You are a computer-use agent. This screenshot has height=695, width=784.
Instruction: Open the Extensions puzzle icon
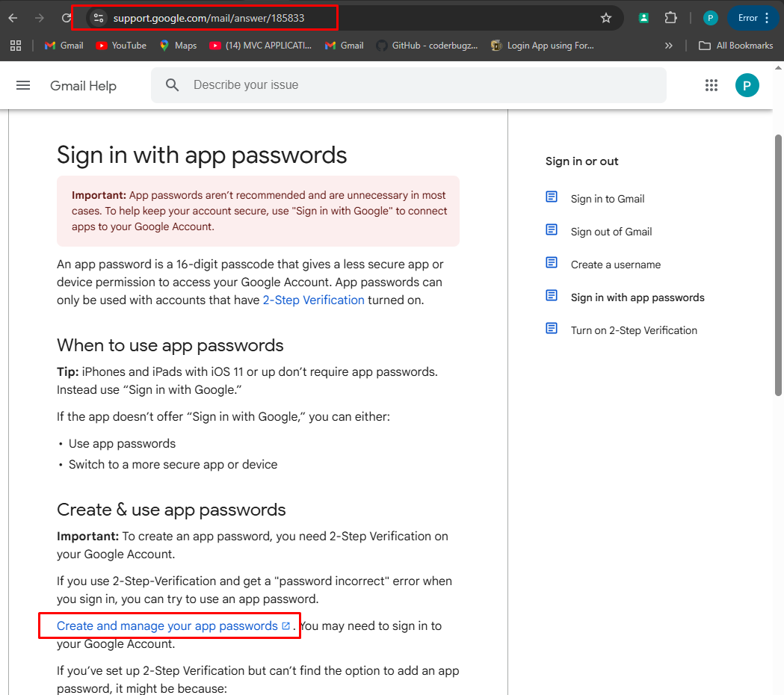pos(670,18)
